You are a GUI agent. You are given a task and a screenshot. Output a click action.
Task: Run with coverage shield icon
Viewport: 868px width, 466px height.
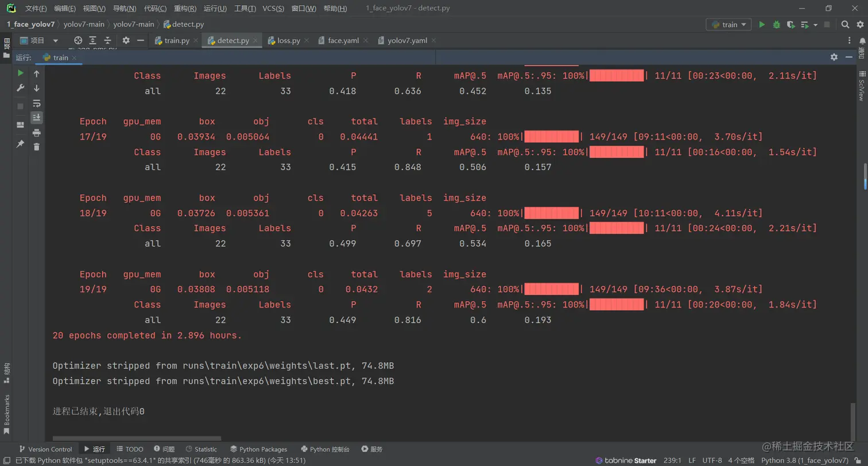[790, 25]
